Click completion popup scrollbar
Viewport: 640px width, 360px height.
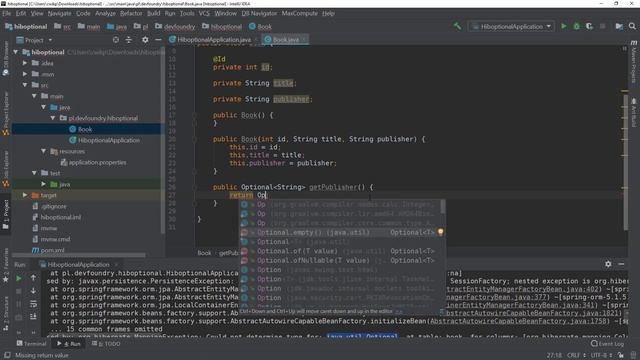coord(443,207)
